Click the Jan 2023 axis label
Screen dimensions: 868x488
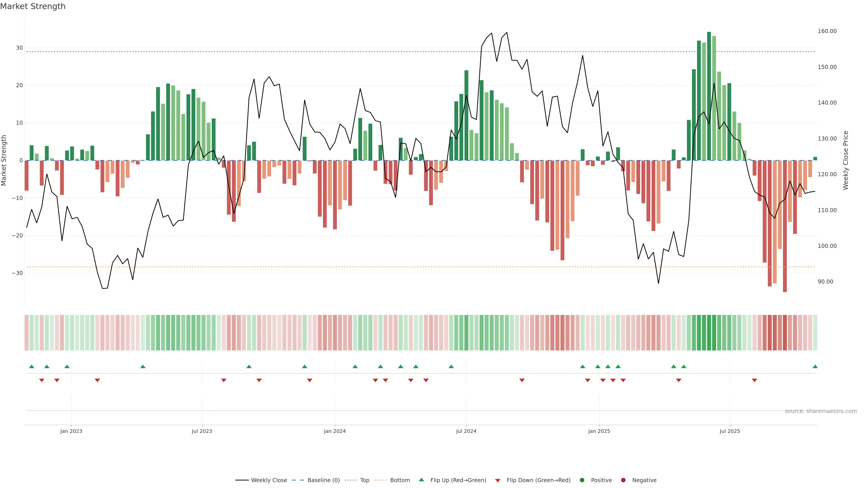pyautogui.click(x=71, y=431)
